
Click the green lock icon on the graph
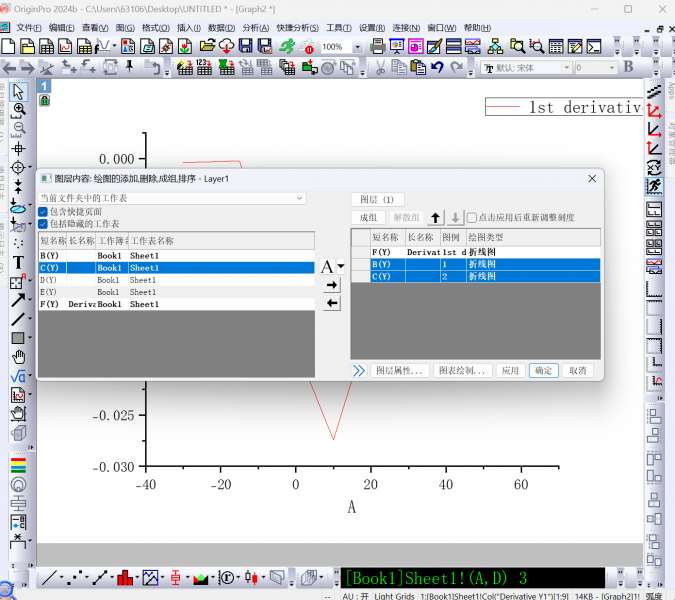(44, 101)
